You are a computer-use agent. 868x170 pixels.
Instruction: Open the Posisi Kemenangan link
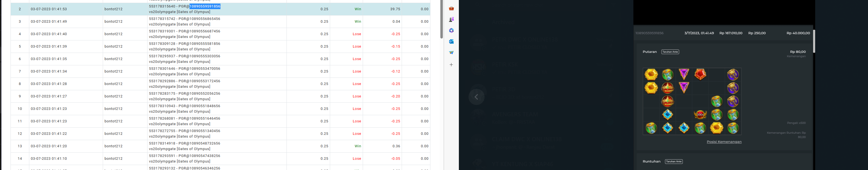724,141
